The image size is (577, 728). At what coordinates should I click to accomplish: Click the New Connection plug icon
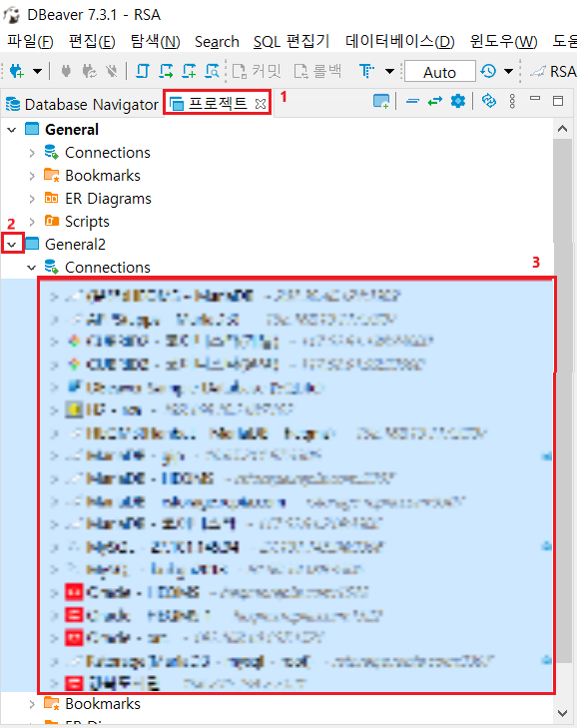click(17, 71)
